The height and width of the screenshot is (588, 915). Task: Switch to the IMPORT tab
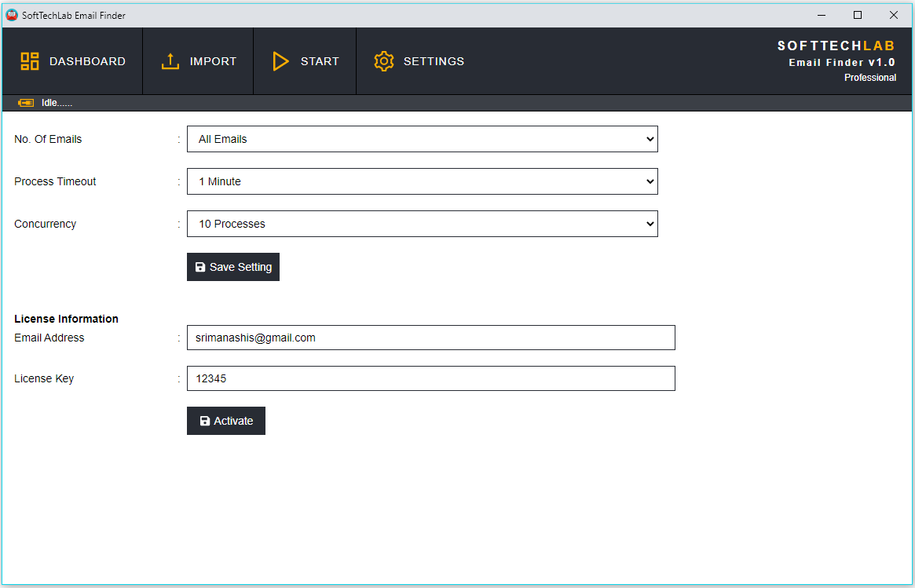(199, 61)
